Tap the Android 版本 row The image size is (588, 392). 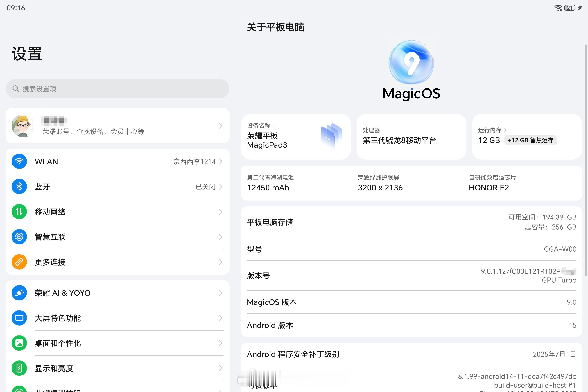(411, 325)
